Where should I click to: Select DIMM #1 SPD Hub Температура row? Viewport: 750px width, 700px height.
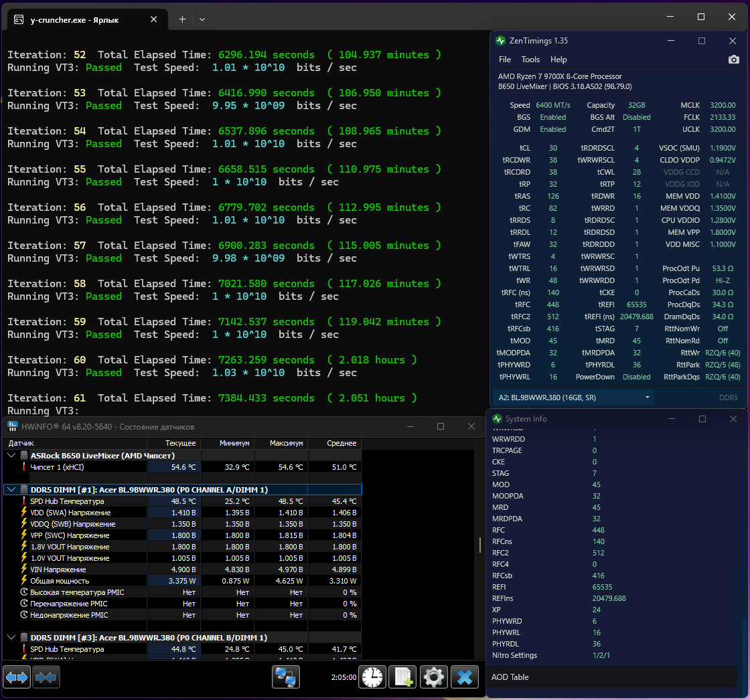(182, 501)
